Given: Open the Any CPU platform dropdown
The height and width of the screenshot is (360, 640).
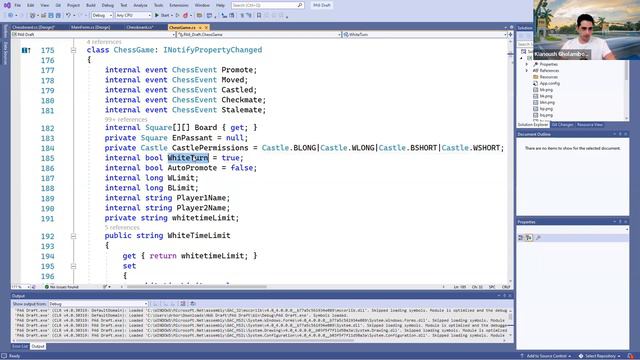Looking at the screenshot, I should (133, 16).
